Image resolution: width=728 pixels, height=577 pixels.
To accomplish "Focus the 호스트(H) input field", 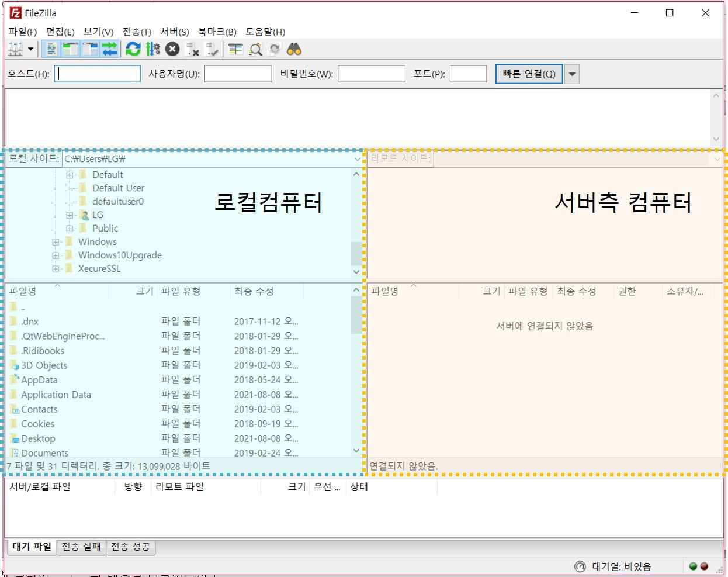I will 98,74.
